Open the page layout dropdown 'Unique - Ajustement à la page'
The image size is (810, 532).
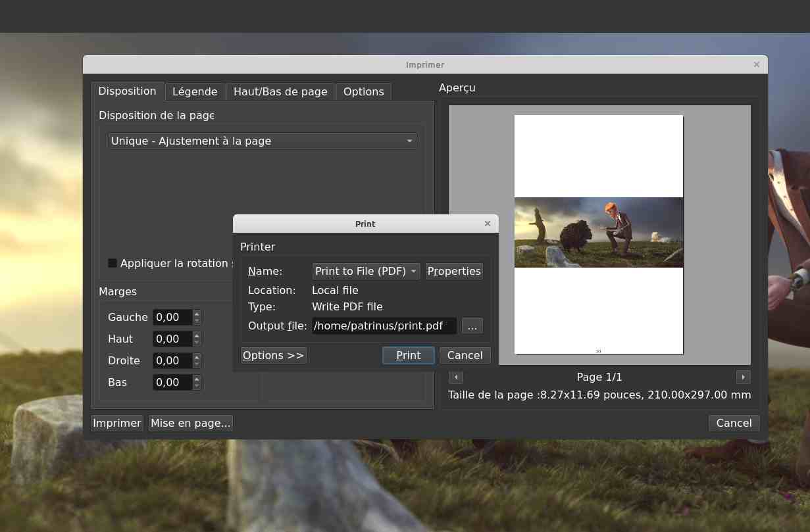point(262,141)
